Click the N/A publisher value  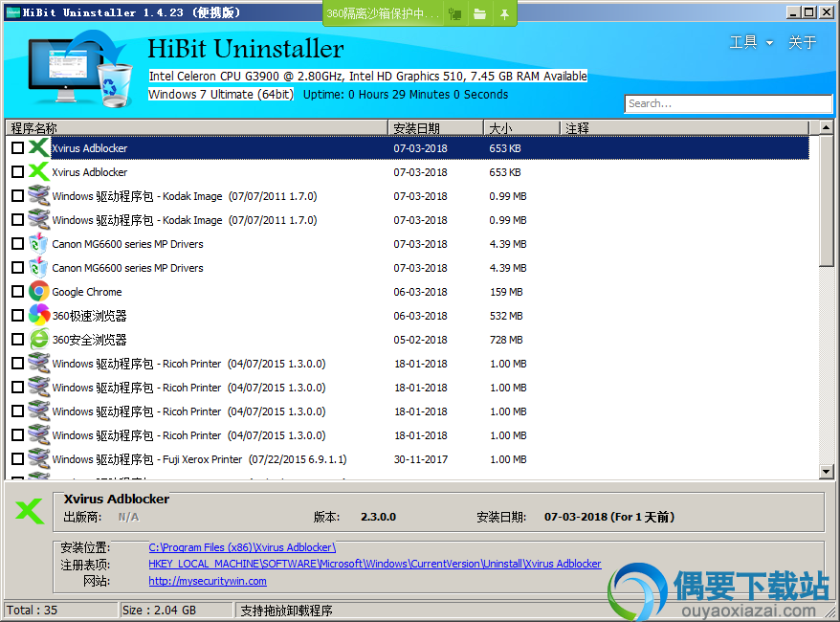coord(128,517)
